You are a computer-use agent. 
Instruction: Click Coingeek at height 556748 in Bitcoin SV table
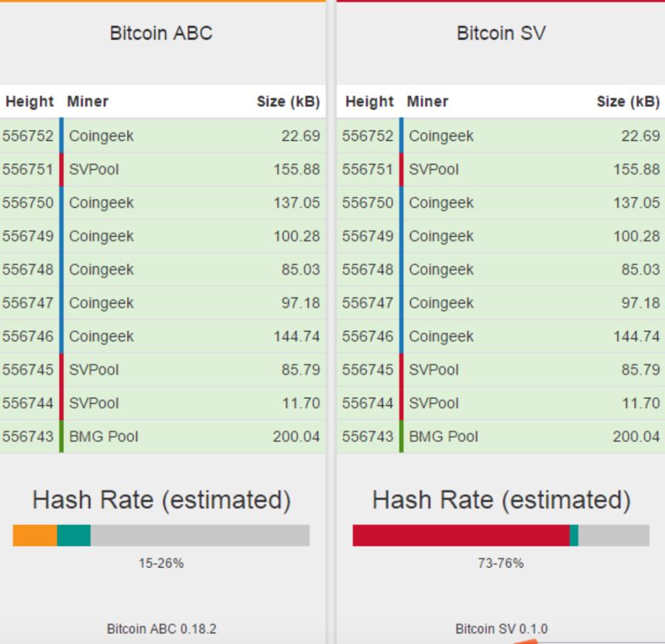pyautogui.click(x=441, y=269)
